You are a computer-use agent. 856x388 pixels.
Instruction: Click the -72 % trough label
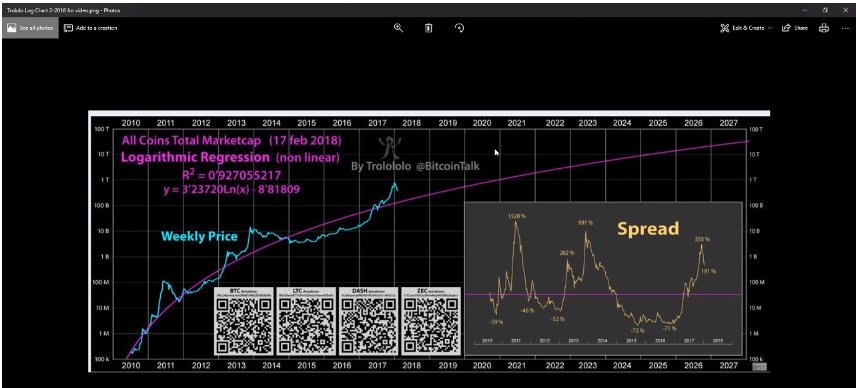click(638, 331)
